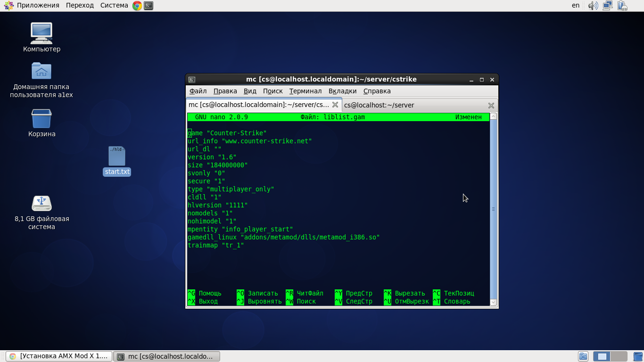Open the terminal's Поиск menu
Viewport: 644px width, 362px height.
(x=272, y=91)
